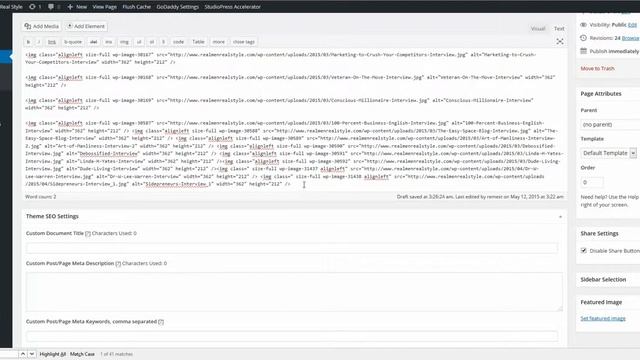640x360 pixels.
Task: Click help icon beside Meta Description label
Action: (118, 264)
